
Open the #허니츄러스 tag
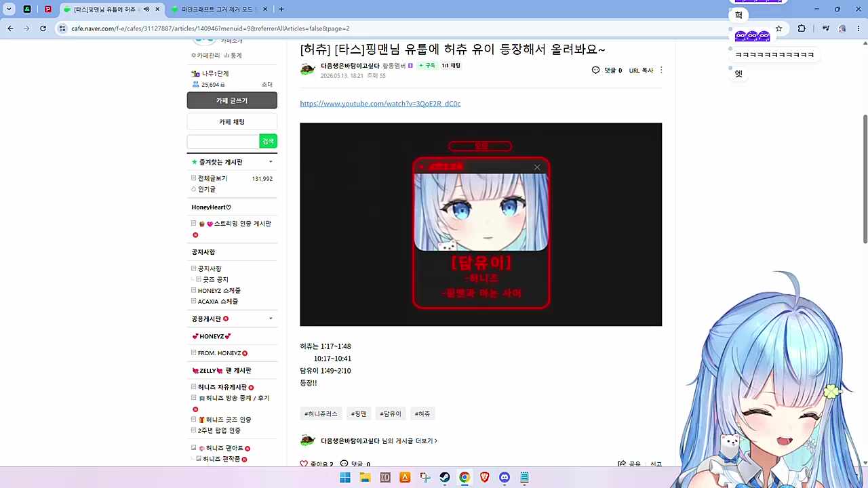[x=321, y=413]
